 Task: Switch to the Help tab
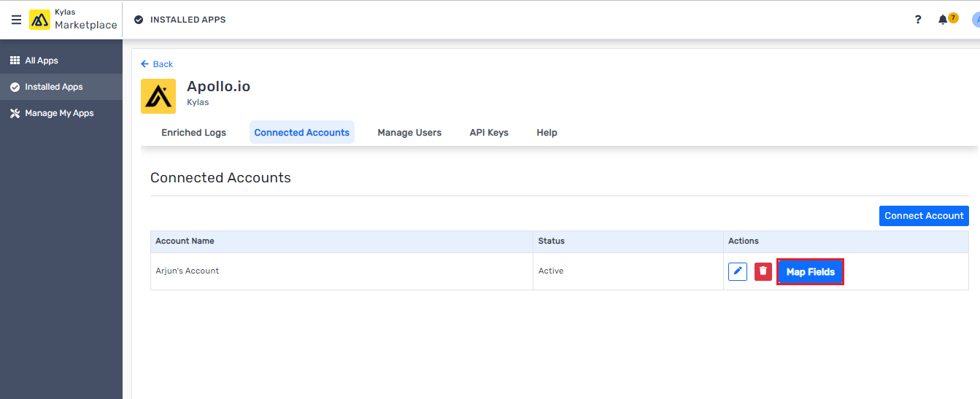point(547,133)
